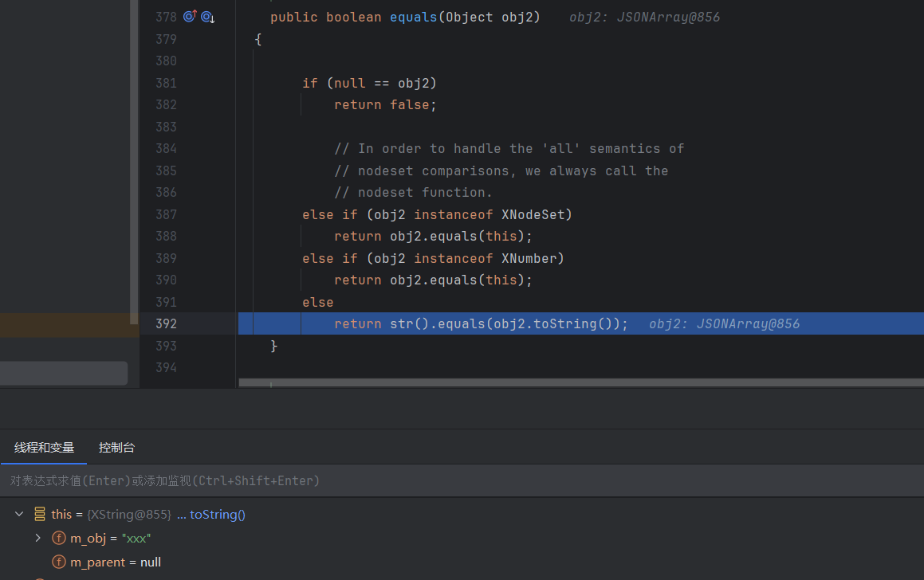924x580 pixels.
Task: Click the object icon beside 'this' variable
Action: 40,515
